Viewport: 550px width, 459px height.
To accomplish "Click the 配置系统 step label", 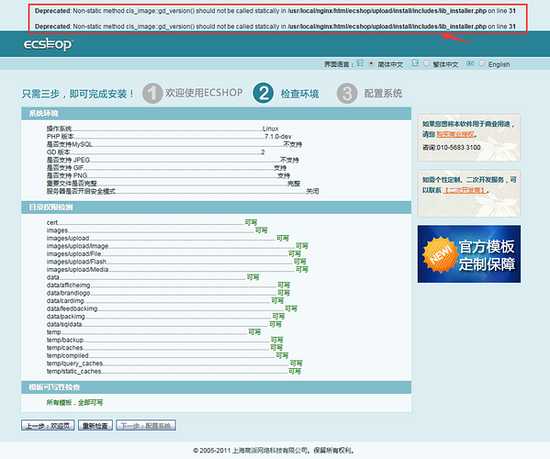I will [383, 93].
